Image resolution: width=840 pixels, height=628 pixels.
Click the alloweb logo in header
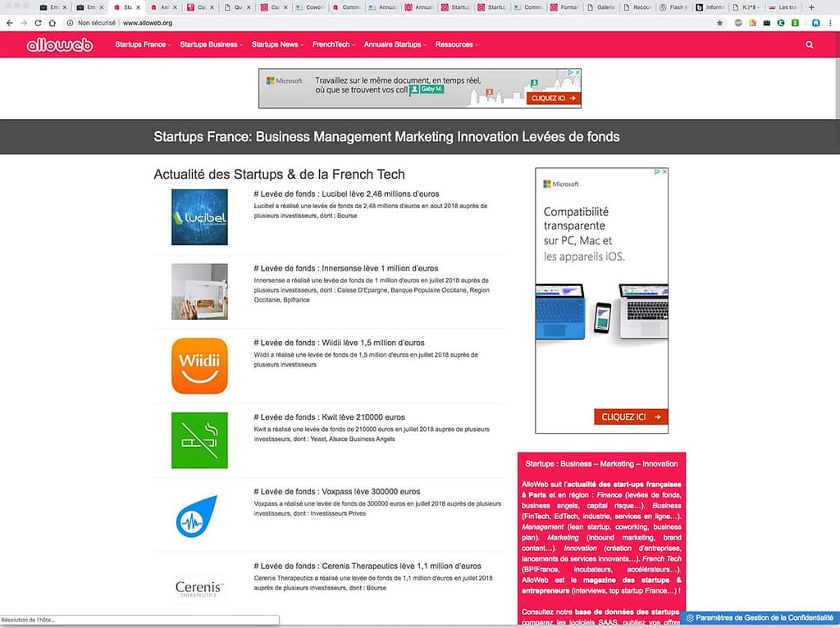click(60, 45)
